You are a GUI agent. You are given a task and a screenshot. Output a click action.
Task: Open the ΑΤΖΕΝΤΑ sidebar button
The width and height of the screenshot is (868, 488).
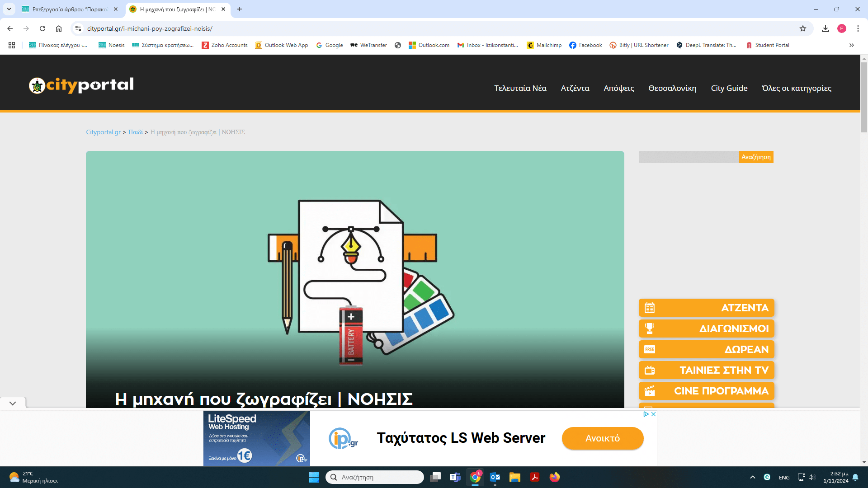click(706, 308)
